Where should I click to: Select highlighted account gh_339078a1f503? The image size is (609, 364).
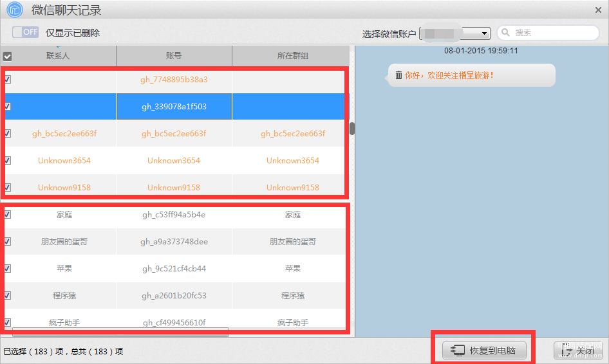coord(174,106)
